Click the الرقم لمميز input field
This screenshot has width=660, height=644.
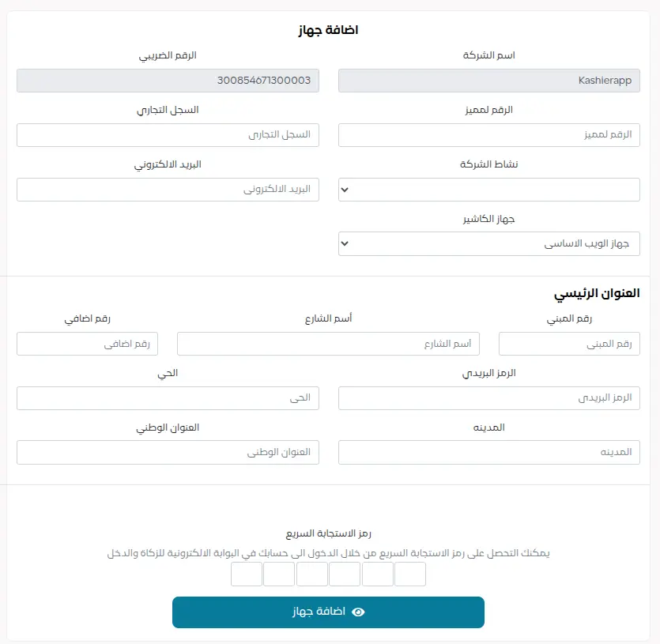(x=488, y=134)
